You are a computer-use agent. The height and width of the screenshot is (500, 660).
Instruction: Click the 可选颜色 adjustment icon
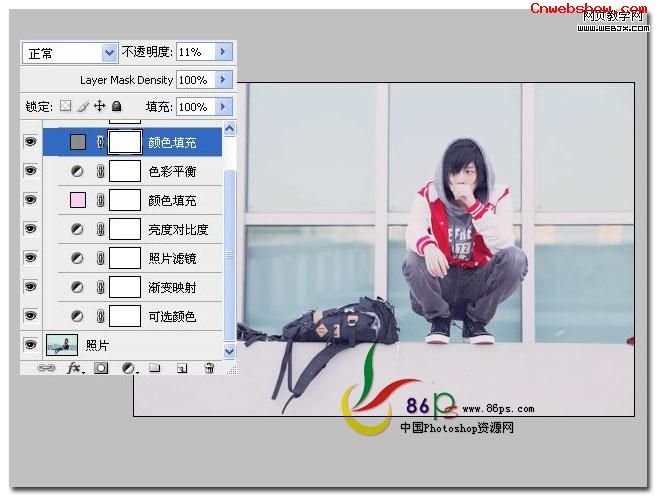77,316
